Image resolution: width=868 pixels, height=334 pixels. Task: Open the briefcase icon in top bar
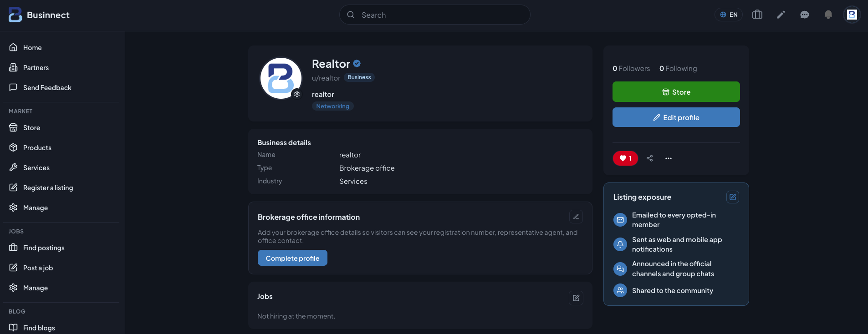[x=757, y=15]
